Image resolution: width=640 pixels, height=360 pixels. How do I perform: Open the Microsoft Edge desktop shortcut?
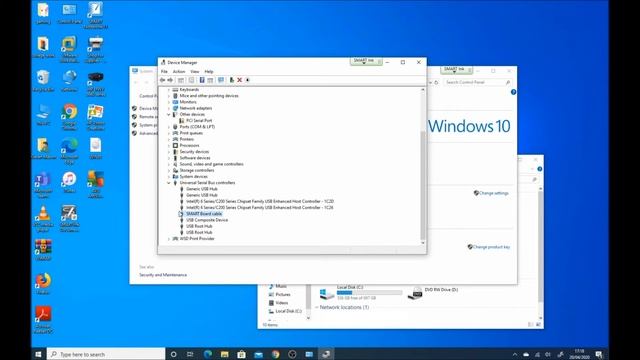[69, 150]
